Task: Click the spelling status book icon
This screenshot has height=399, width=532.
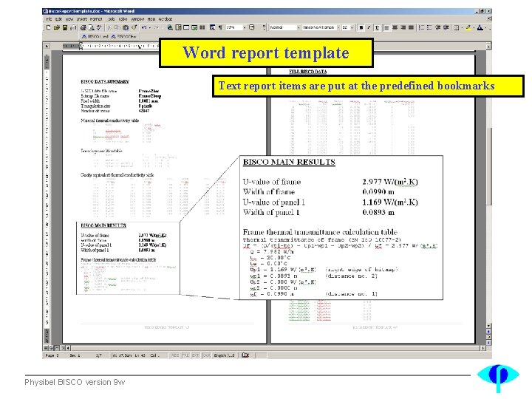Action: (245, 355)
